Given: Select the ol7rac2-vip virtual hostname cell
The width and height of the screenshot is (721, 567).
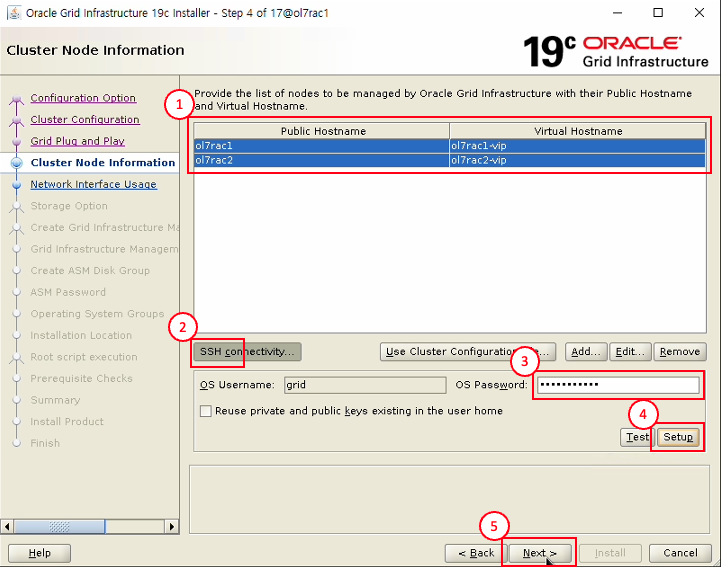Looking at the screenshot, I should tap(578, 160).
